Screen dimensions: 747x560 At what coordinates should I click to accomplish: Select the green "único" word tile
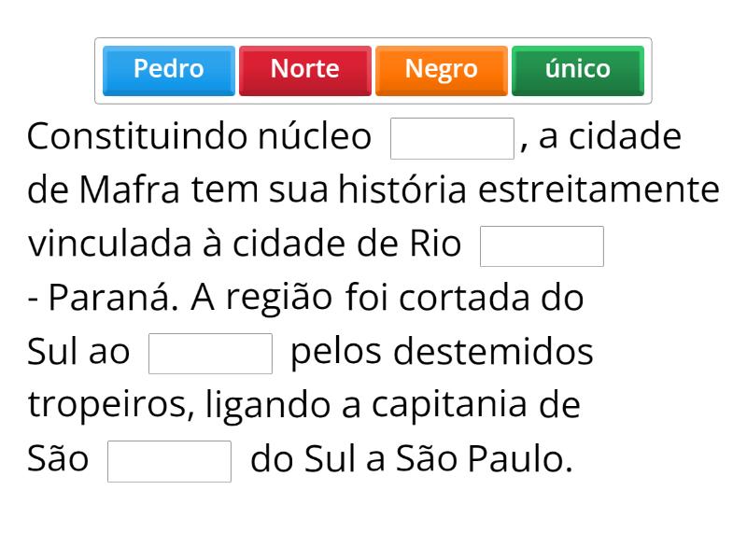point(577,70)
